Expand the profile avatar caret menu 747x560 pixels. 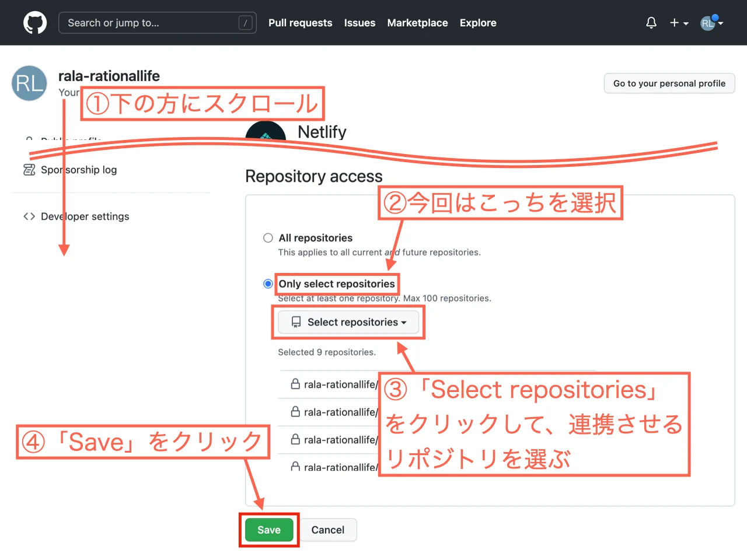(720, 23)
